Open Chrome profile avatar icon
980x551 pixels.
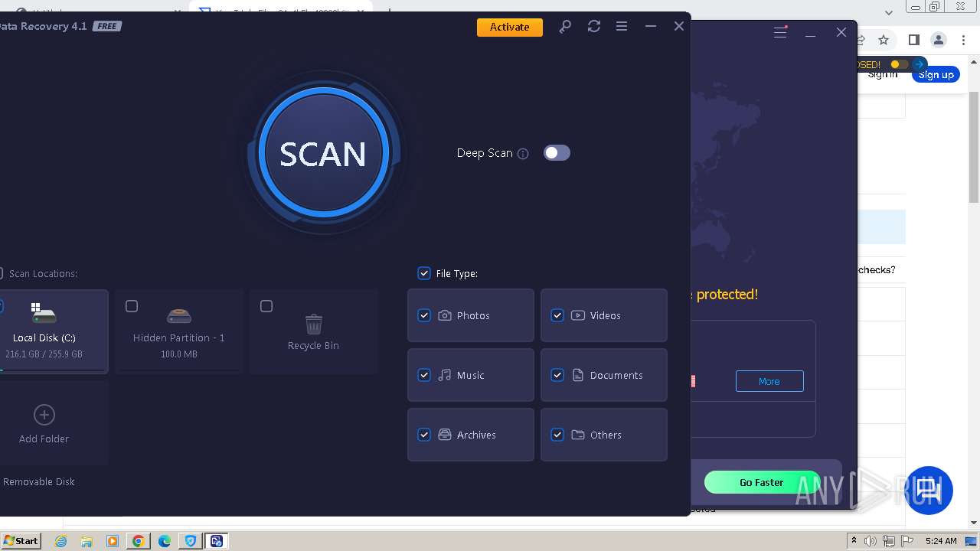click(x=939, y=40)
